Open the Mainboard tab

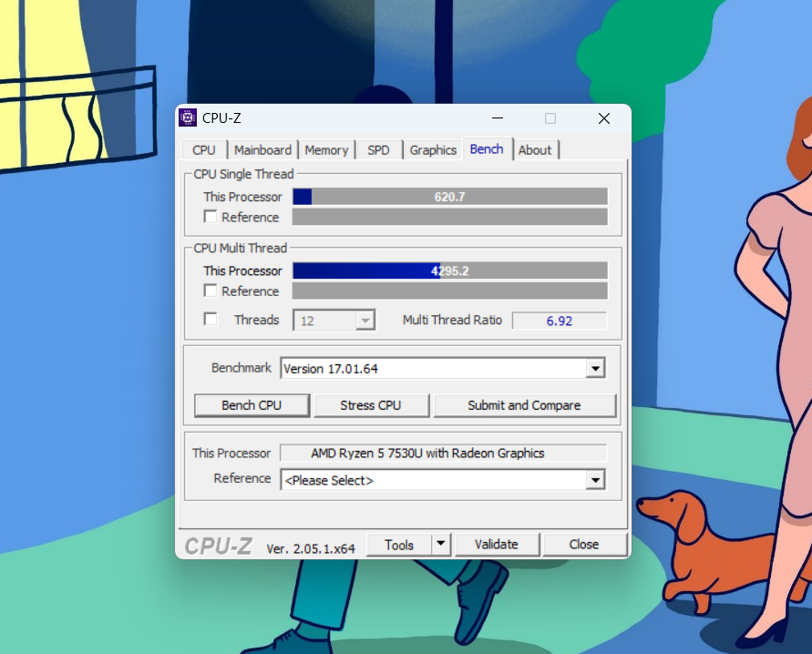[x=262, y=150]
